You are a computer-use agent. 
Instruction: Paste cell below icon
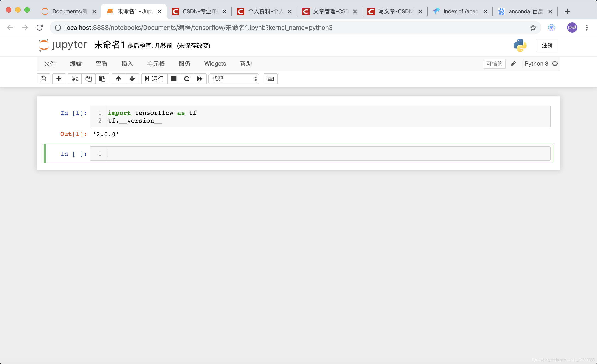(x=102, y=79)
